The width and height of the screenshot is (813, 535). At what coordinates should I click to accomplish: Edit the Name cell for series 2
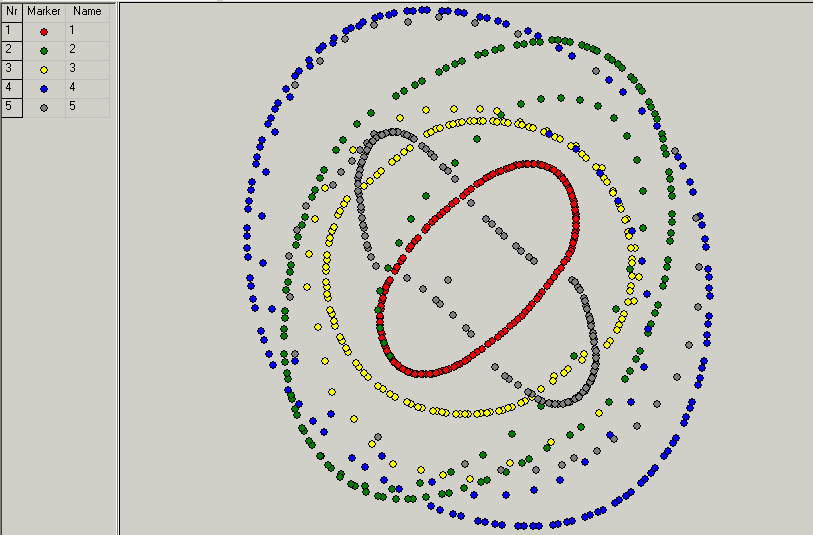(87, 50)
